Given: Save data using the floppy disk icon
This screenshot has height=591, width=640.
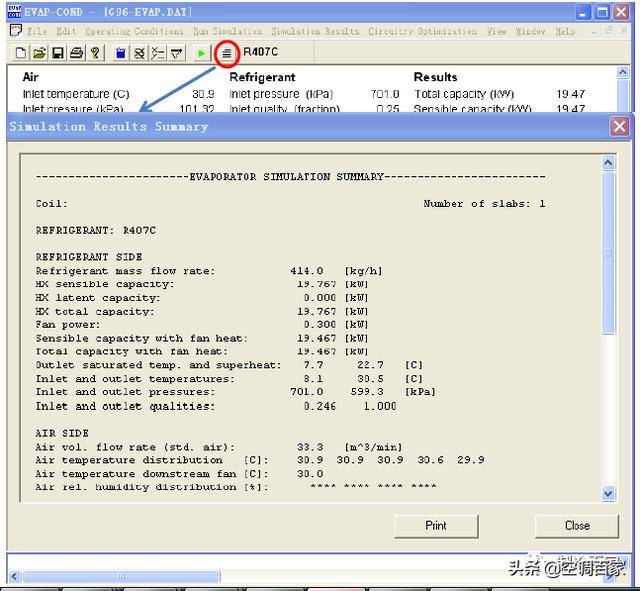Looking at the screenshot, I should click(x=58, y=52).
